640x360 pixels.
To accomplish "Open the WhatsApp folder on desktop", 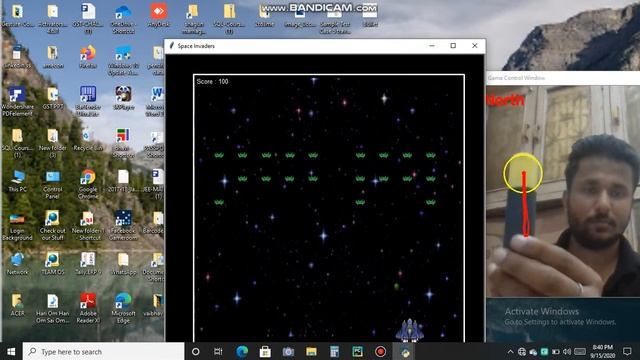I will point(123,264).
